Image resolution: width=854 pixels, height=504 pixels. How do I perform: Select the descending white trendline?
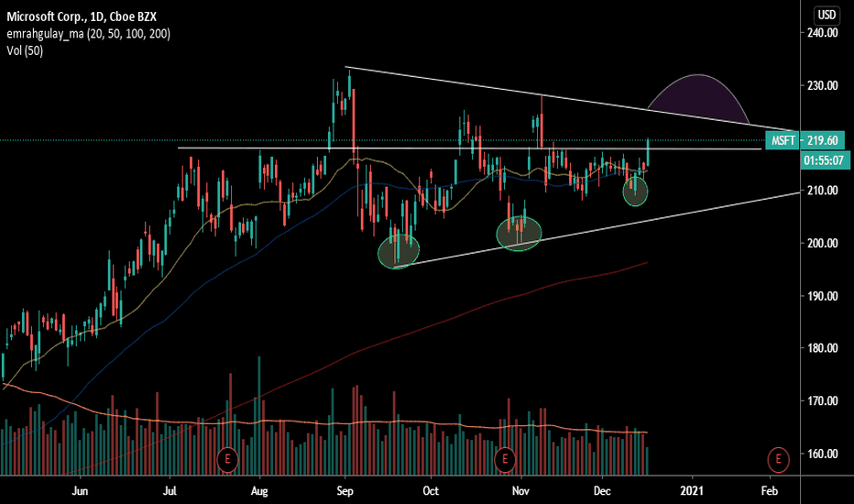572,99
